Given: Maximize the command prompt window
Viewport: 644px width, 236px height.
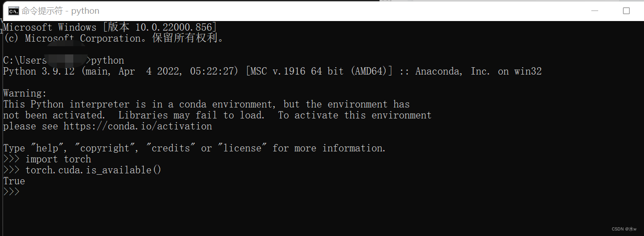Looking at the screenshot, I should point(626,11).
